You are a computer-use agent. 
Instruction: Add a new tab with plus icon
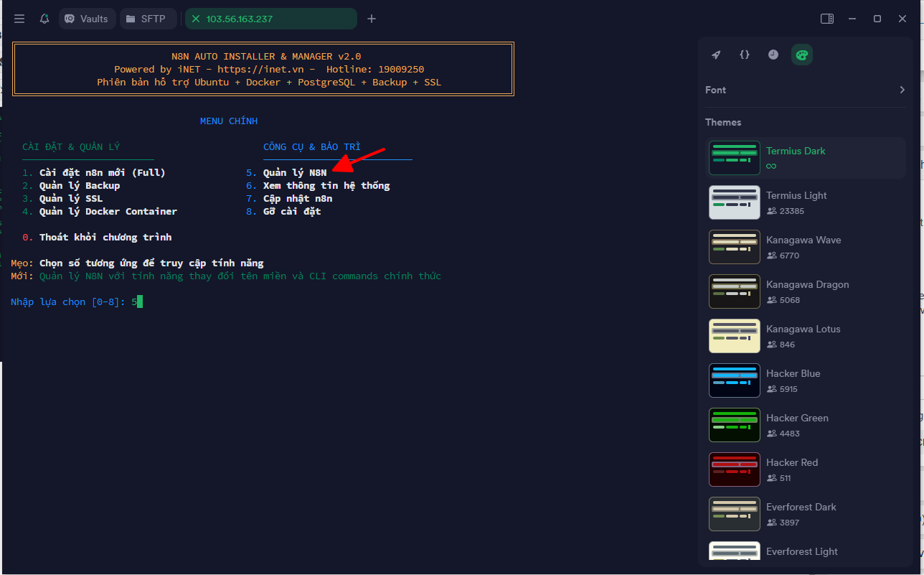point(372,19)
